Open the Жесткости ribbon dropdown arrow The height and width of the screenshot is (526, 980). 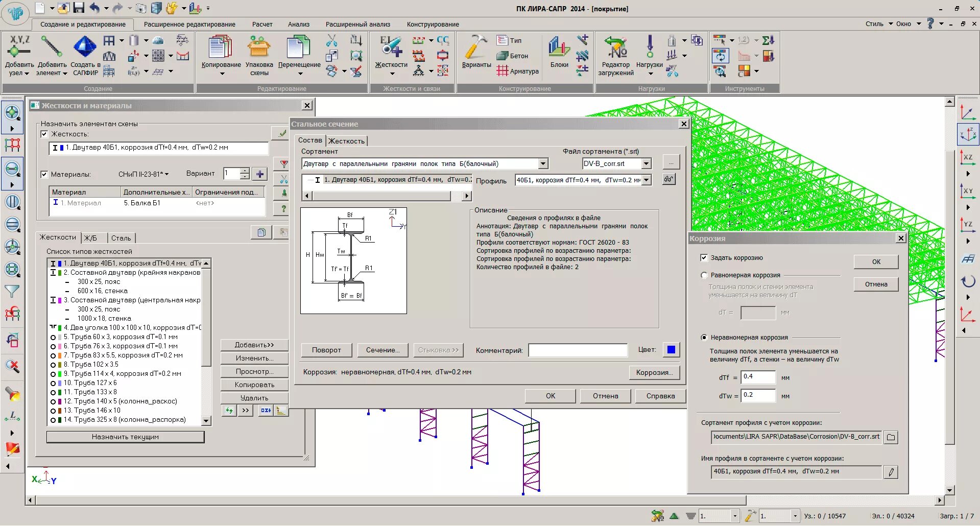tap(392, 74)
